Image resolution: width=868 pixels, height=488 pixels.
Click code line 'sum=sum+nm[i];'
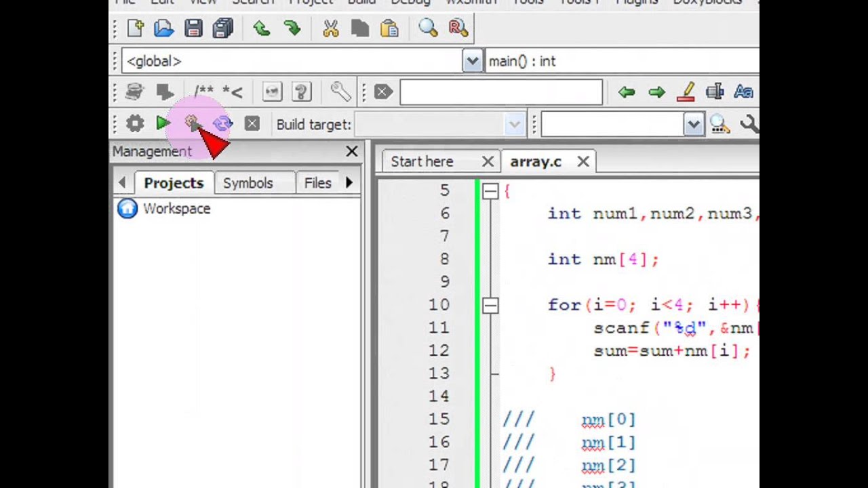672,350
